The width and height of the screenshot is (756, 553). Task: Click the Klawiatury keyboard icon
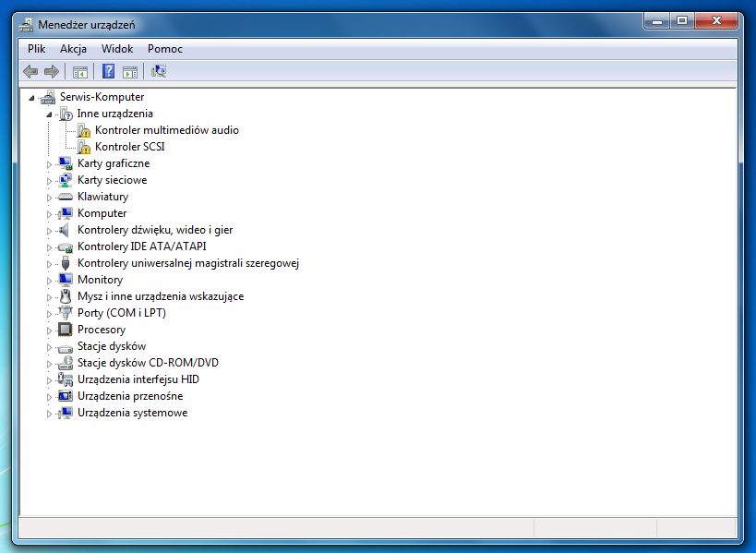[66, 197]
